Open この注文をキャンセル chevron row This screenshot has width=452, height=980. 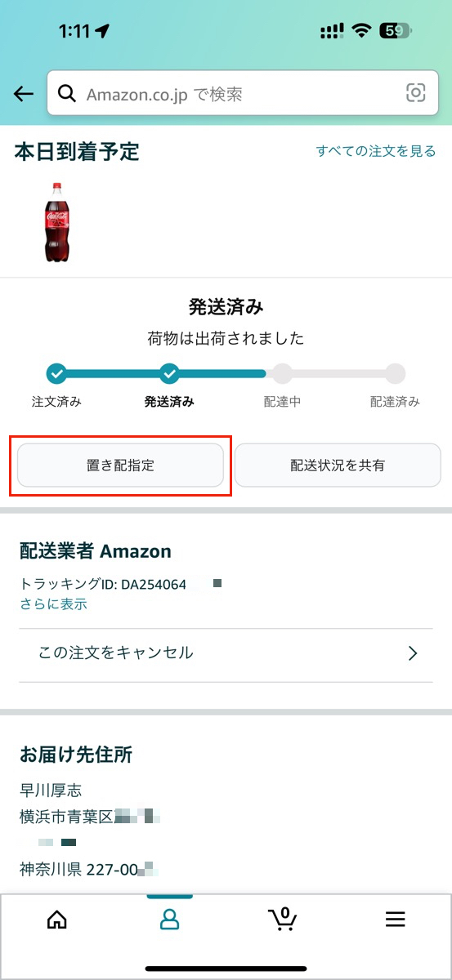226,653
